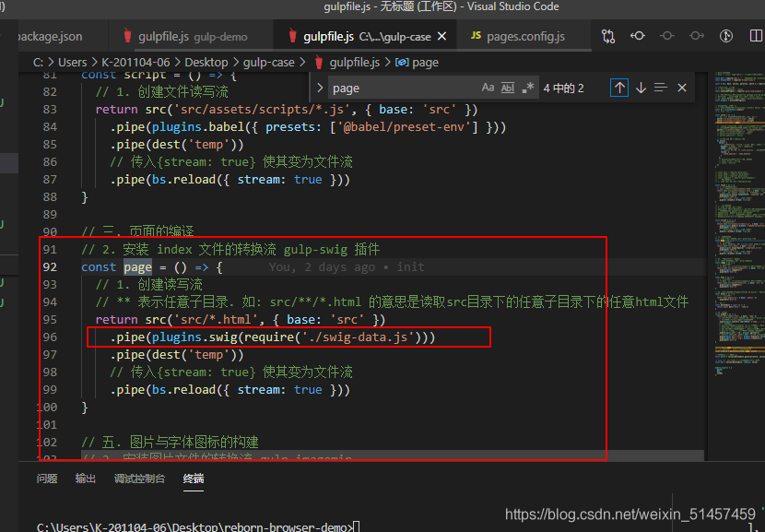Close the gulpfile.js gulp-case tab

441,37
